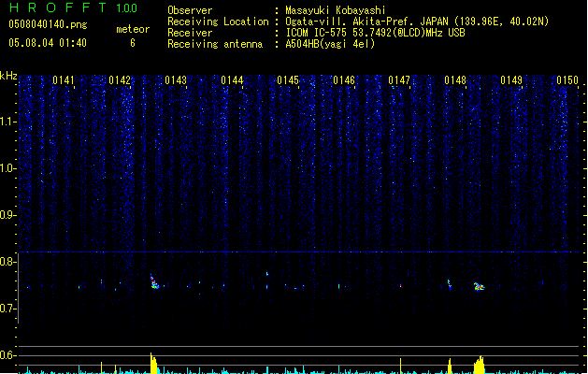Select the 0148 time marker
Image resolution: width=588 pixels, height=374 pixels.
pyautogui.click(x=455, y=80)
